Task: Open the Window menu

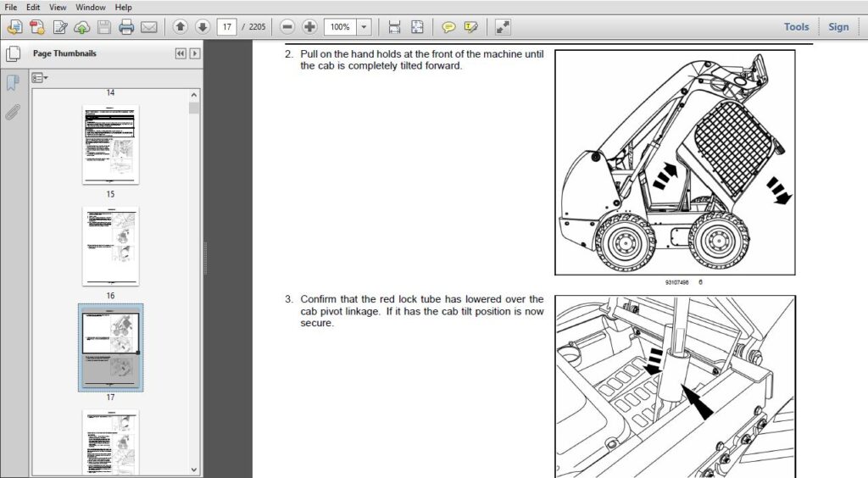Action: [90, 7]
